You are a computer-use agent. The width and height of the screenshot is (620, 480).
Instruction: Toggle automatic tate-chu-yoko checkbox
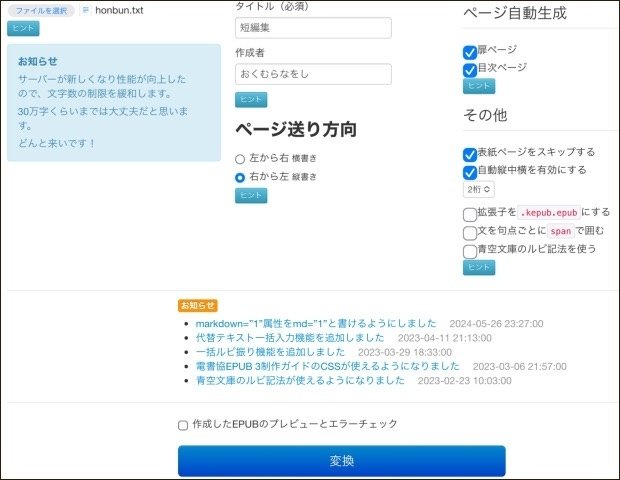click(x=470, y=172)
